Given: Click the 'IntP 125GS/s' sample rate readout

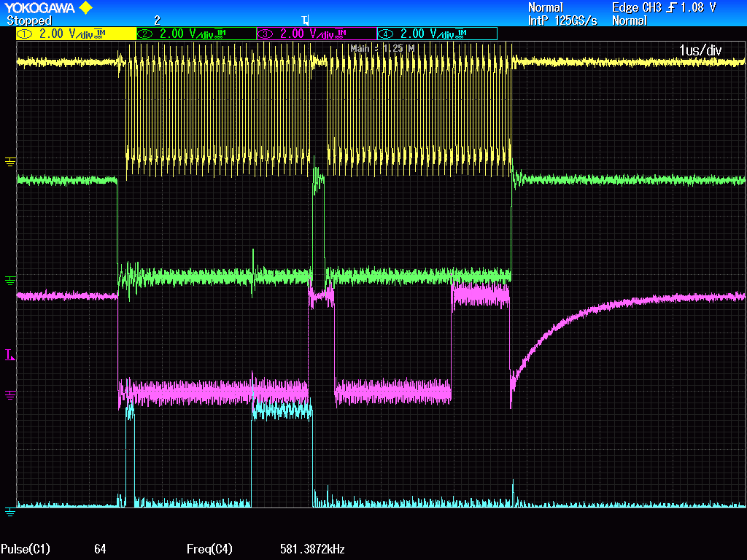Looking at the screenshot, I should (x=562, y=20).
